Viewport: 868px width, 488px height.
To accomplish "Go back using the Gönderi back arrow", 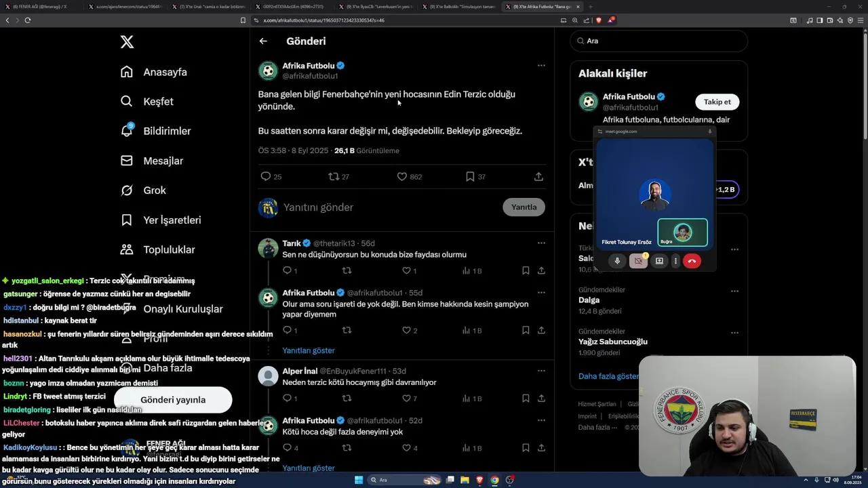I will tap(263, 41).
